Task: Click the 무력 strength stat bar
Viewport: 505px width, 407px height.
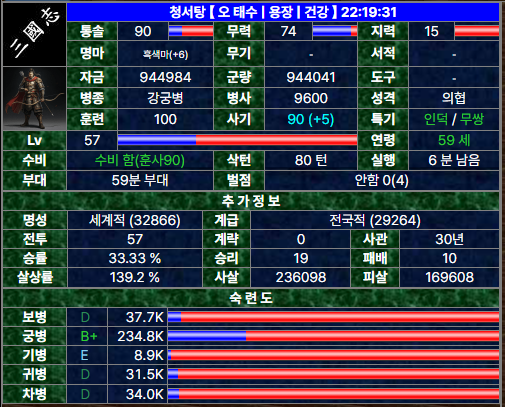Action: coord(335,31)
